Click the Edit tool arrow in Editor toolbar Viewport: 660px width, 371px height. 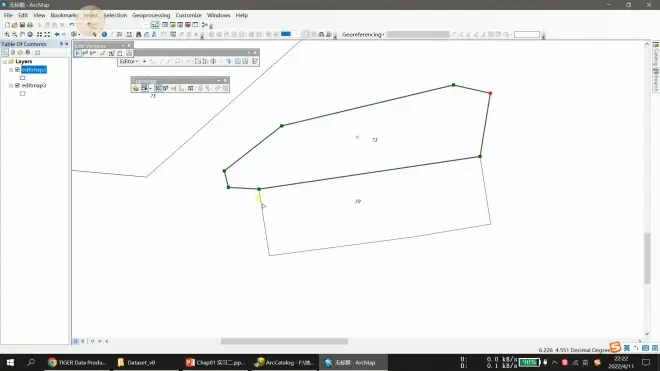144,61
